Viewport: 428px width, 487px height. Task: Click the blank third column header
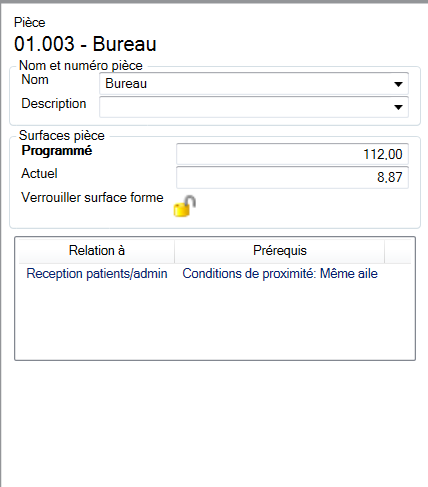pyautogui.click(x=398, y=251)
